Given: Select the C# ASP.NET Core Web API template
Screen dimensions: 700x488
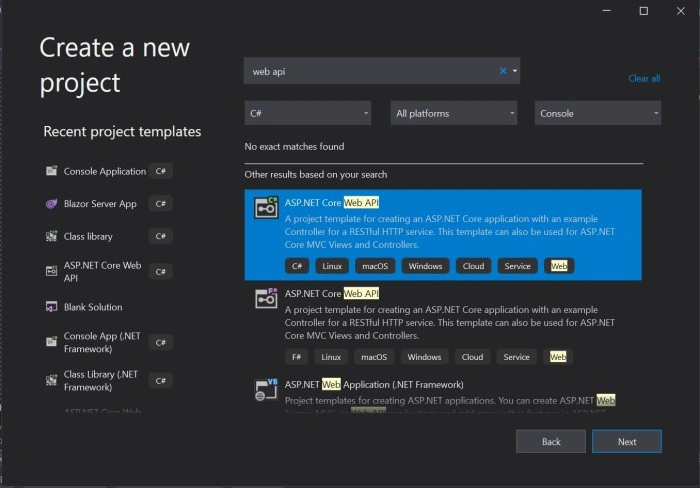Looking at the screenshot, I should [x=443, y=235].
